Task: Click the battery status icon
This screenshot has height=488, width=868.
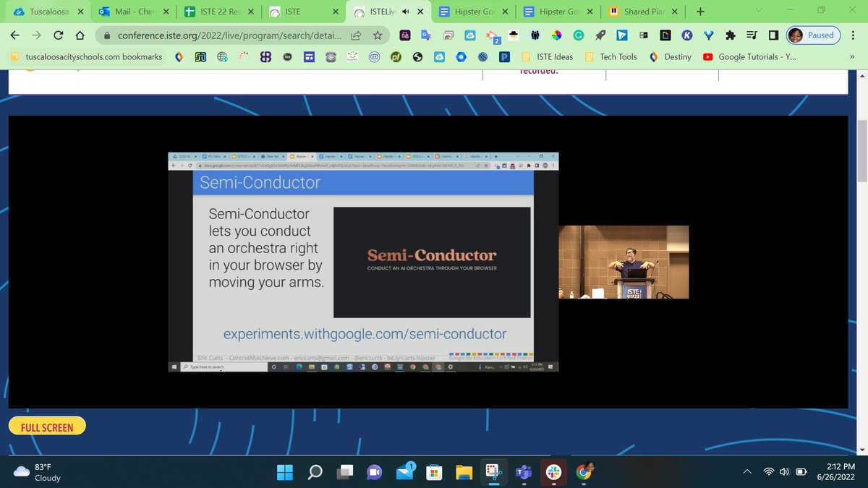Action: [x=801, y=472]
